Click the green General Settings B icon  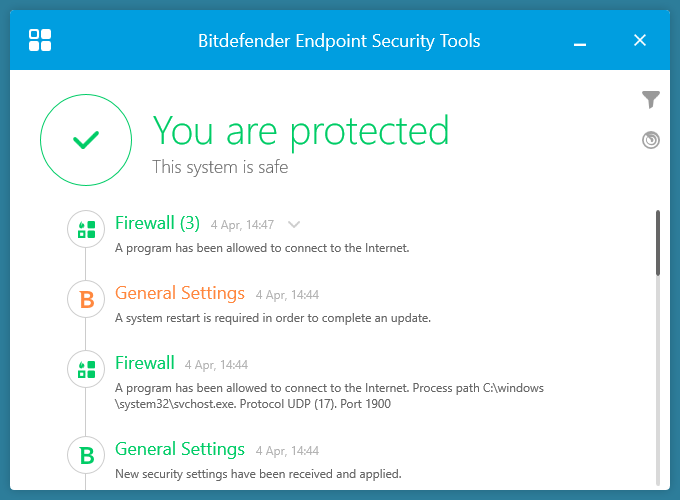point(86,455)
